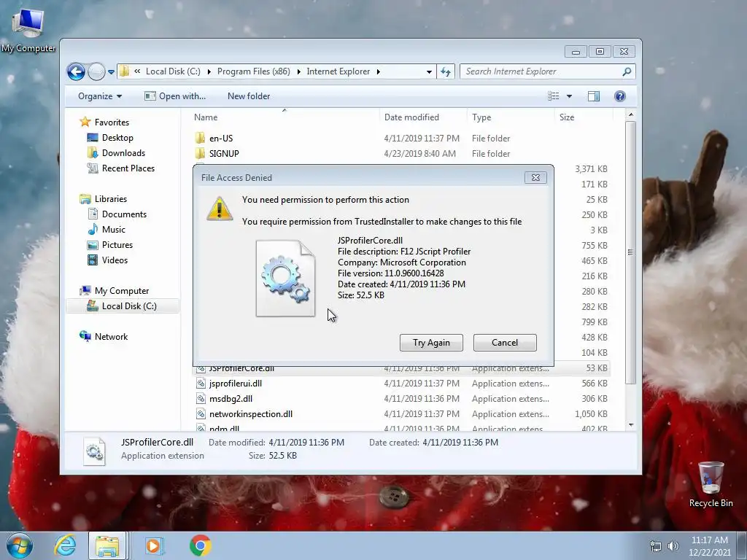Click the JSProfilerCore.dll icon in details pane

click(x=94, y=451)
